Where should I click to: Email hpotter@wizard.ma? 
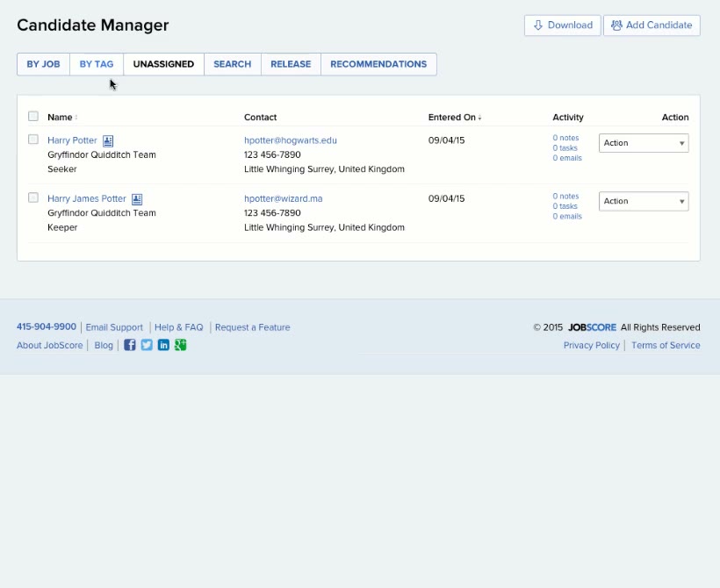coord(284,198)
